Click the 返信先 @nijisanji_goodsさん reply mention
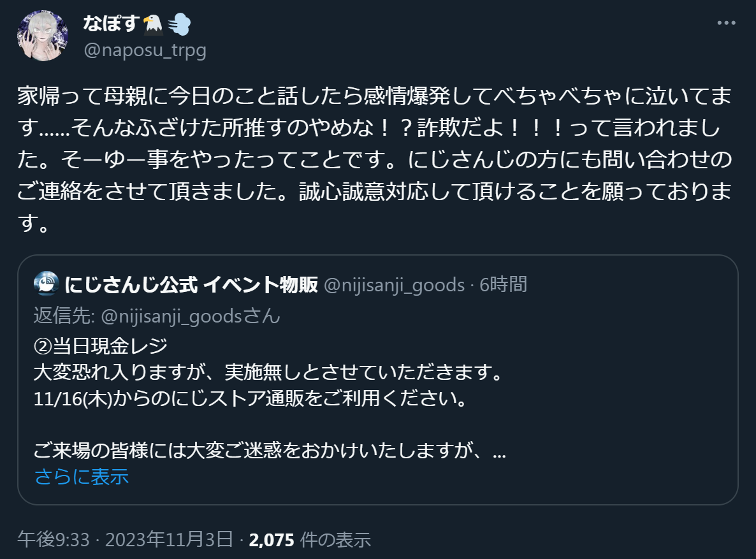Viewport: 756px width, 559px height. 157,316
